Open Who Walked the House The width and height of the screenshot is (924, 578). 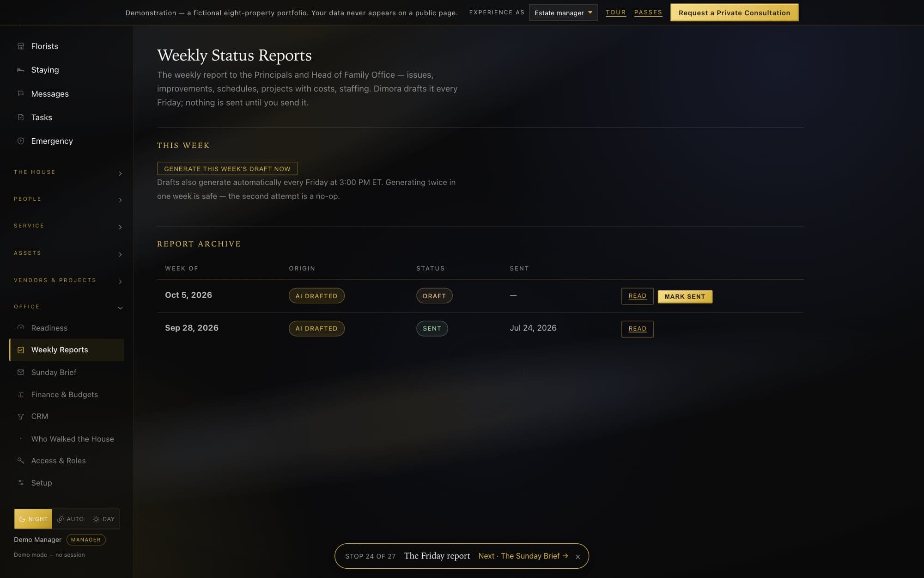67,439
